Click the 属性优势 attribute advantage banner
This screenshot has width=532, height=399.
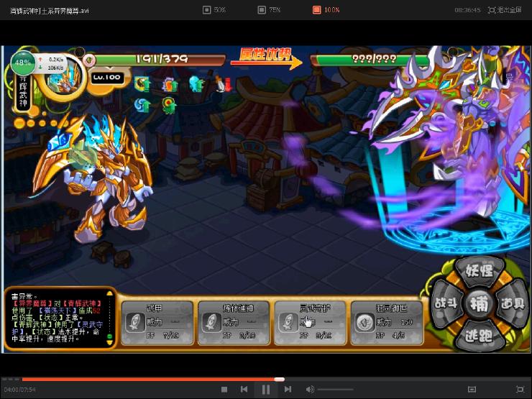tap(266, 58)
